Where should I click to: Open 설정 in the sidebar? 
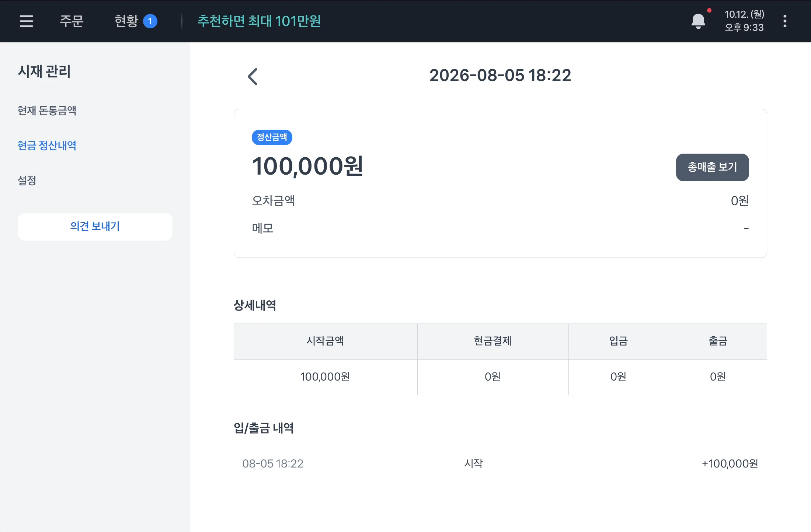point(27,181)
